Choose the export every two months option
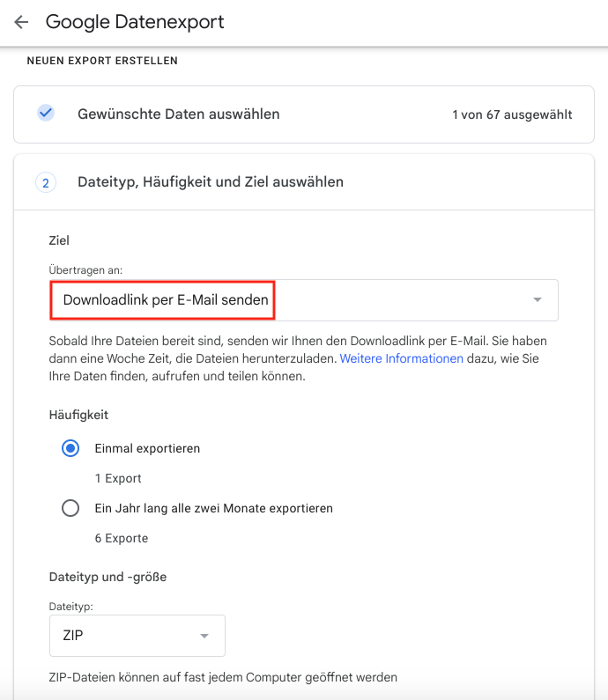608x700 pixels. point(70,508)
